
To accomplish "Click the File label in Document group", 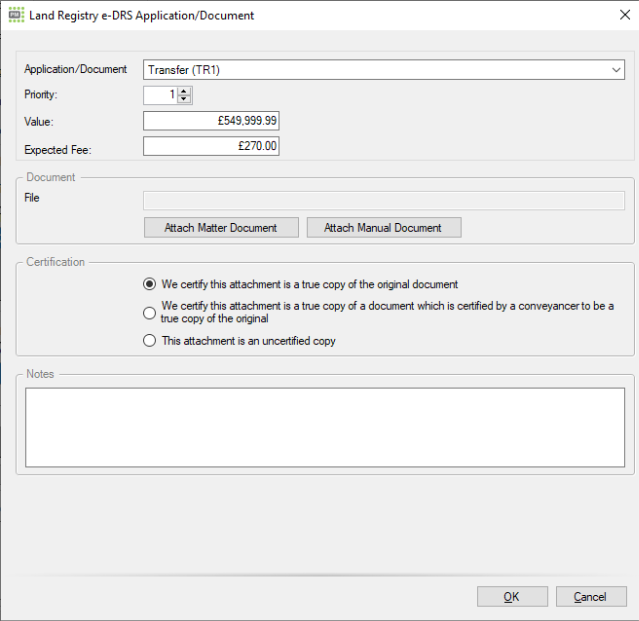I will (32, 198).
